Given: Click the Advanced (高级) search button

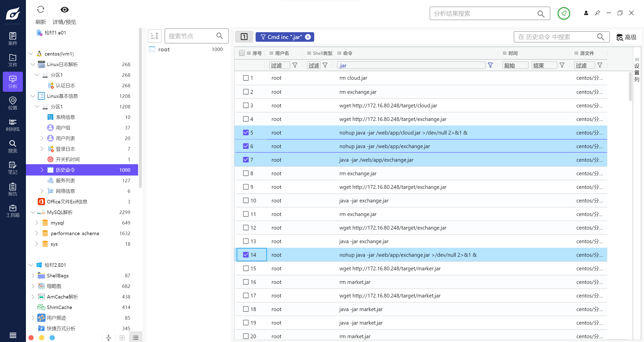Looking at the screenshot, I should click(626, 37).
